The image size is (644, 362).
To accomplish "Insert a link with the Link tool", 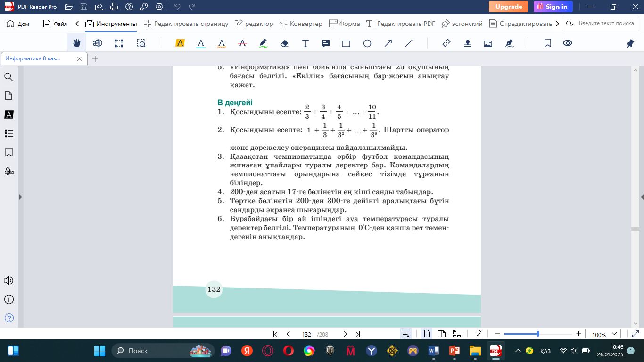I will point(446,43).
